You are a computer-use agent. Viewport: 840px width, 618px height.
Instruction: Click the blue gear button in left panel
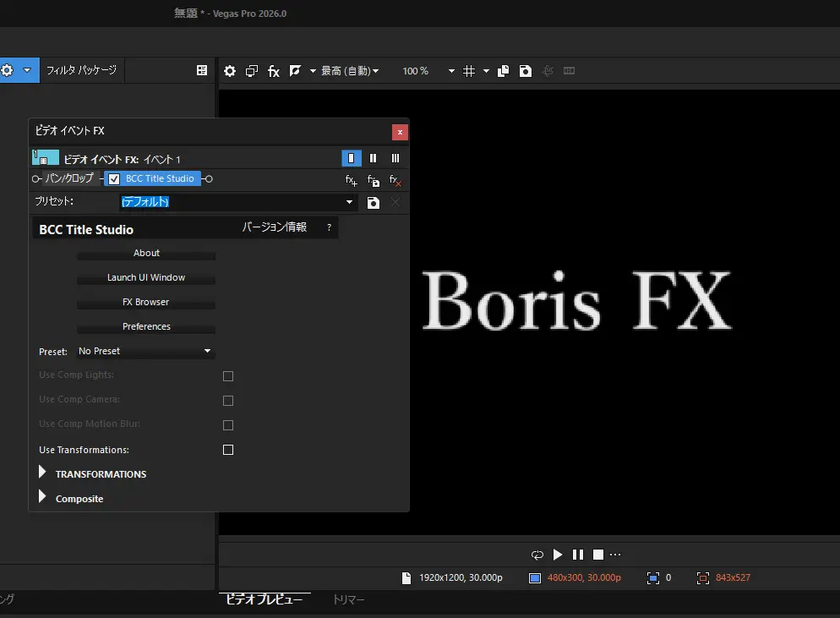pos(8,70)
